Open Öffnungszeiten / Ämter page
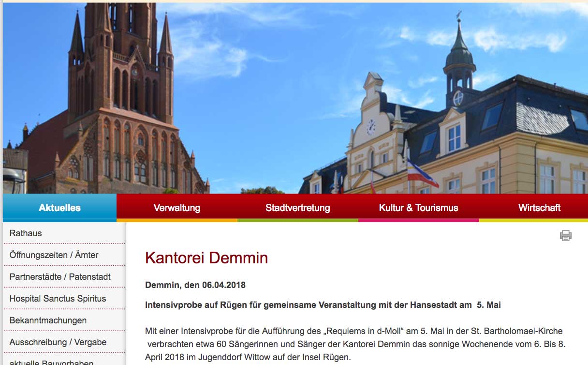The height and width of the screenshot is (365, 588). pos(64,255)
